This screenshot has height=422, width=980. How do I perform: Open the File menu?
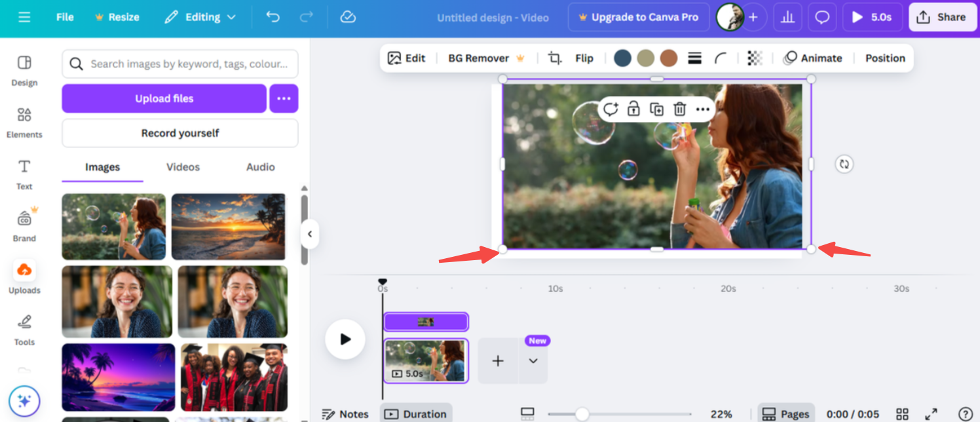tap(65, 17)
